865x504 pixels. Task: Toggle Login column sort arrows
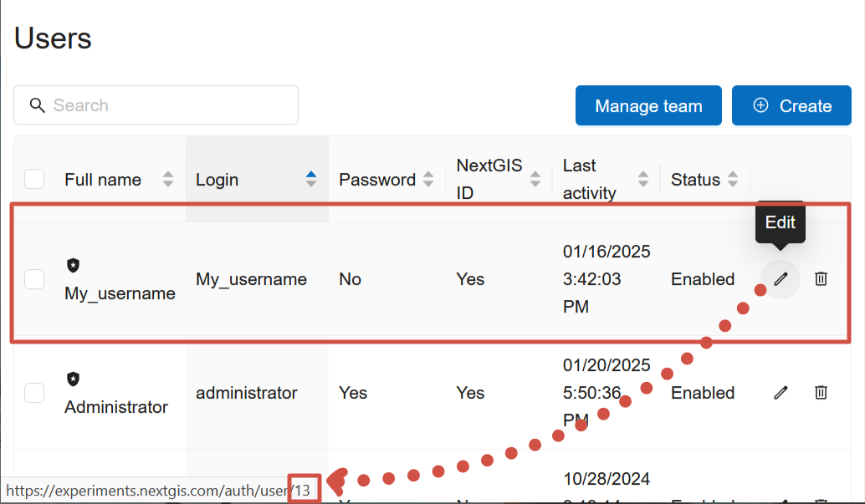point(311,179)
